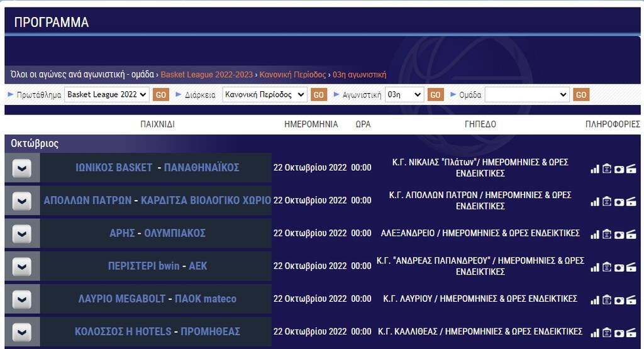Click GO button next to Αγωνιστική dropdown
The width and height of the screenshot is (644, 349).
(x=435, y=95)
